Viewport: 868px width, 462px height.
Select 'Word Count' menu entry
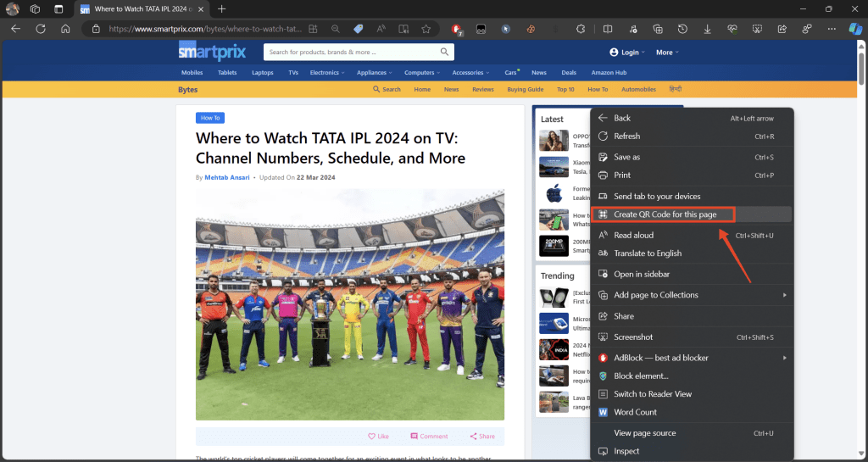[692, 412]
